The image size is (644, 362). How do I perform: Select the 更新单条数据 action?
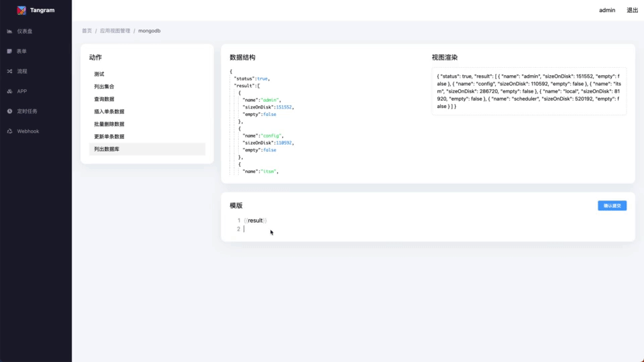(x=109, y=137)
